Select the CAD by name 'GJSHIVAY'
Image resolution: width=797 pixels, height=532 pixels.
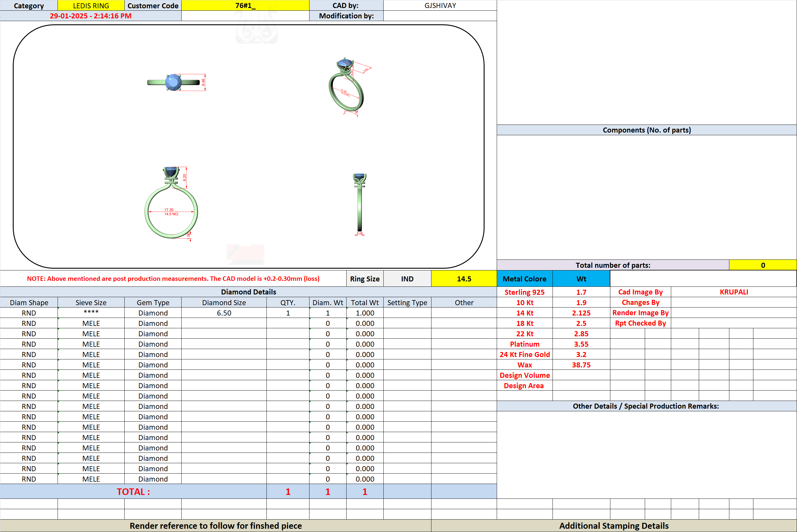(x=440, y=5)
